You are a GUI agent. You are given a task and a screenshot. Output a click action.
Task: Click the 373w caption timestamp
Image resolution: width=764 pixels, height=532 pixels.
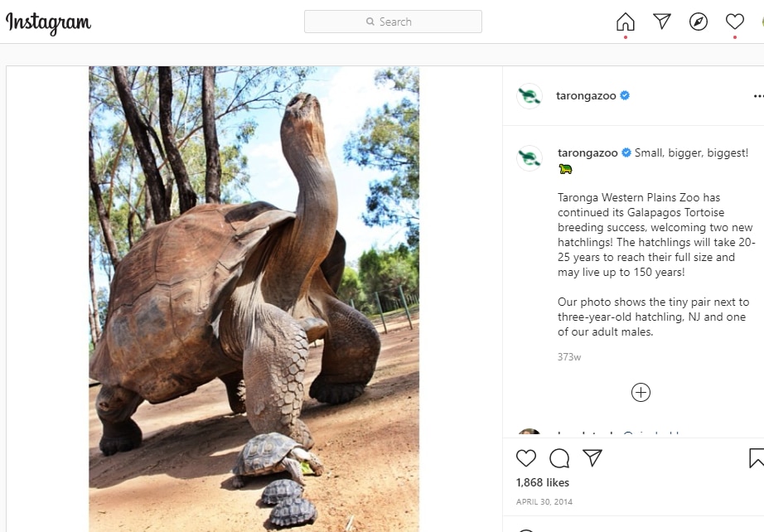point(569,357)
